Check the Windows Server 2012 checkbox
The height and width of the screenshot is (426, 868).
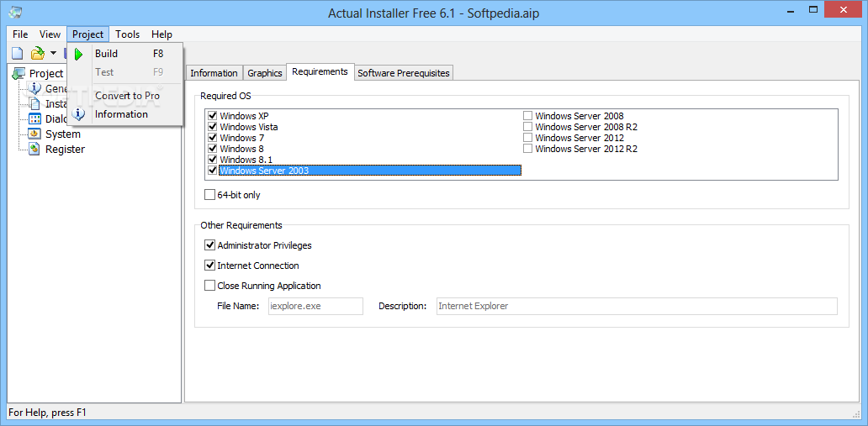pyautogui.click(x=528, y=138)
